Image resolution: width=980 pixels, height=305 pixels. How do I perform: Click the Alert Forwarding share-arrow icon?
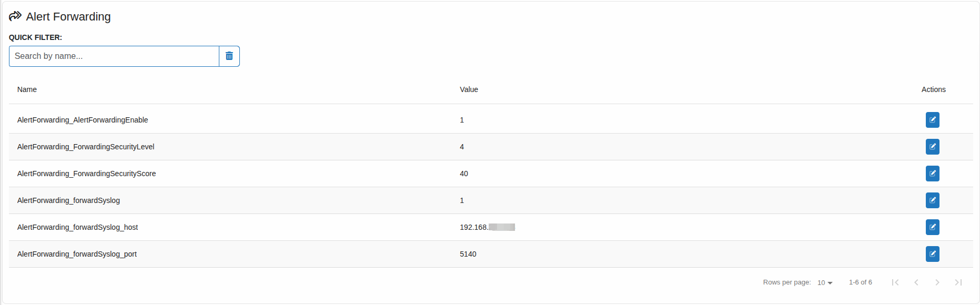(15, 16)
